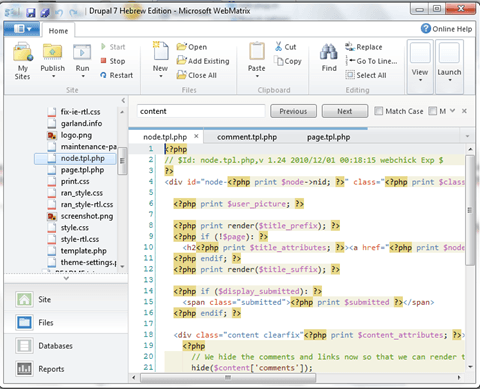Screen dimensions: 480x389
Task: Switch to comment.tpl.php tab
Action: (x=247, y=137)
